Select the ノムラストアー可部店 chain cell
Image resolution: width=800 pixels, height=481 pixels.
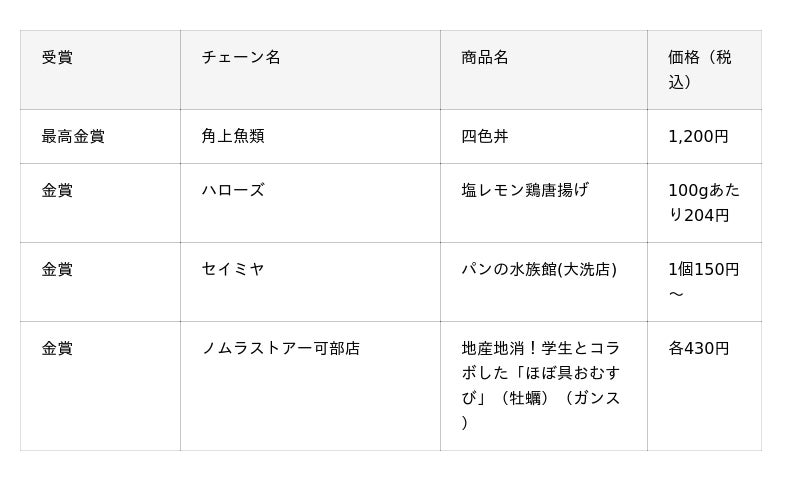[281, 348]
